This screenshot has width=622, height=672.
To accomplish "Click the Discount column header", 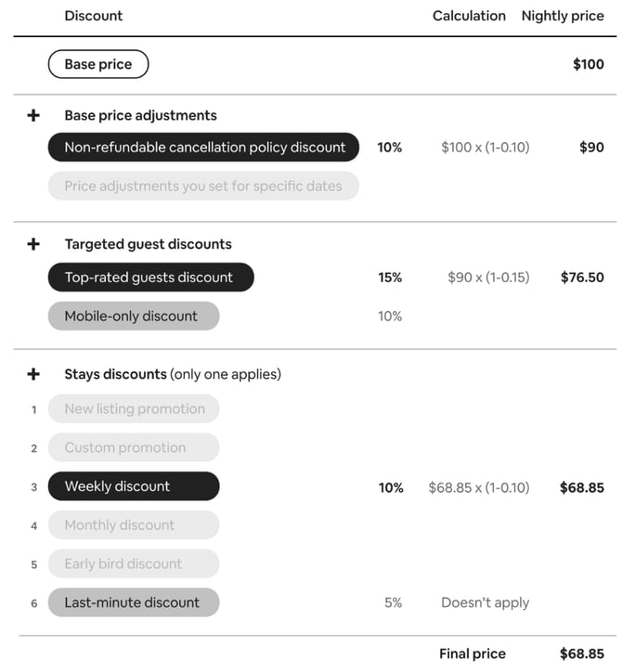I will coord(94,16).
